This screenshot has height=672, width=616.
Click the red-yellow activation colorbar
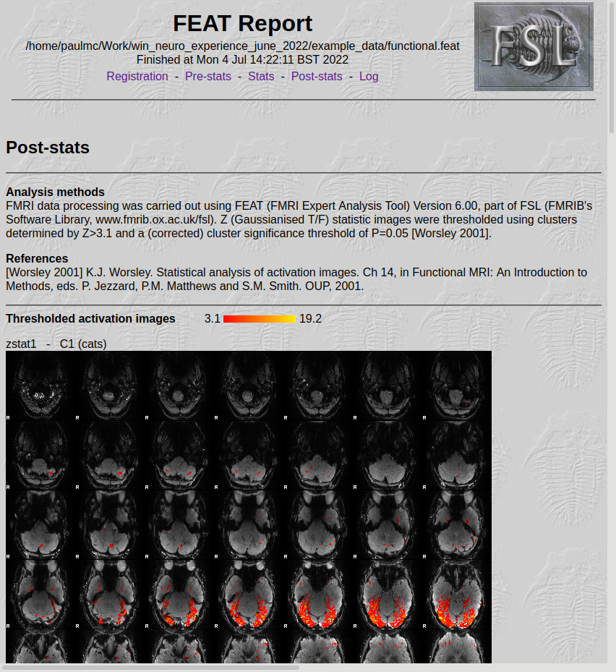tap(260, 319)
